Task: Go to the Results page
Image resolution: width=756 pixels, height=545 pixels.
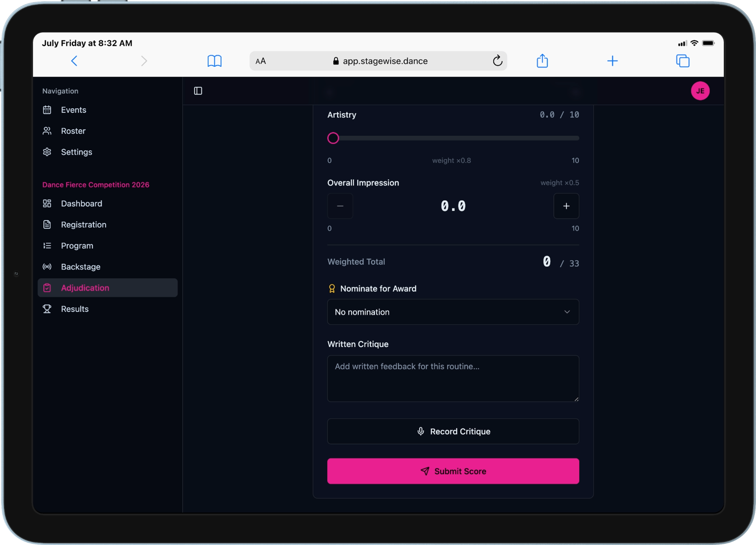Action: (108, 309)
